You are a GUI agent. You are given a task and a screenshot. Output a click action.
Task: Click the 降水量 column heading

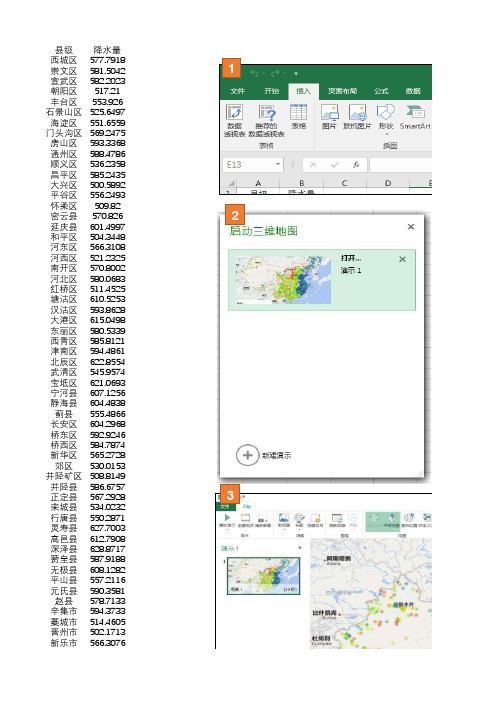(x=107, y=50)
